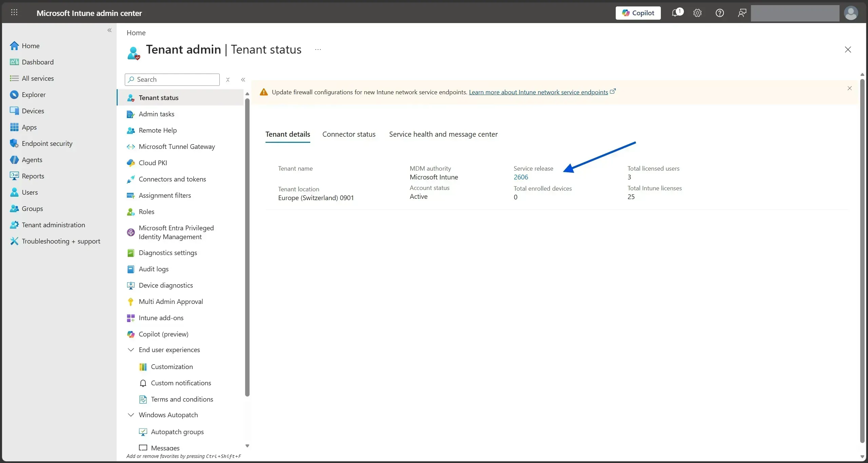Click the Intune add-ons icon

131,318
